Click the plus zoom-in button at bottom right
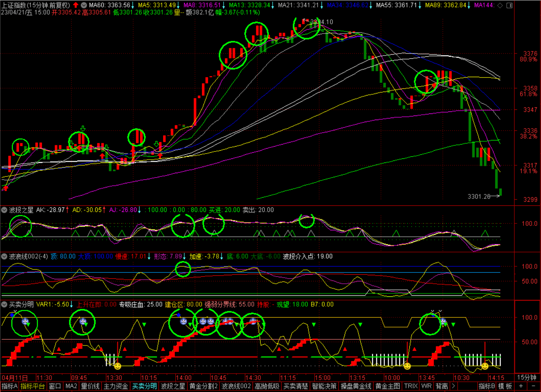Viewport: 541px width, 392px height. click(521, 386)
